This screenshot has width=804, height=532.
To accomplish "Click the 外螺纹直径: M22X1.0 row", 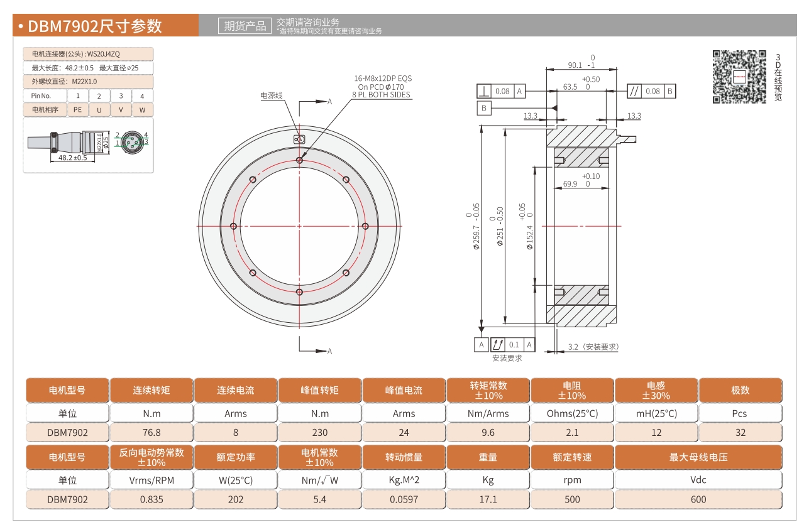I will (88, 82).
